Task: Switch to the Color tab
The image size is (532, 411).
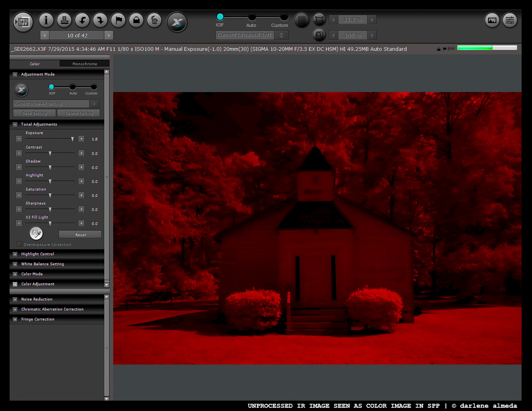Action: click(35, 64)
